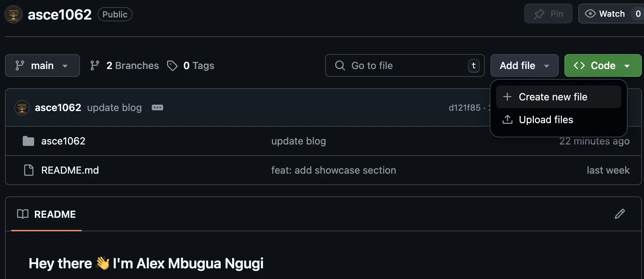Click the search magnifier in Go to file
This screenshot has height=279, width=644.
[x=340, y=65]
